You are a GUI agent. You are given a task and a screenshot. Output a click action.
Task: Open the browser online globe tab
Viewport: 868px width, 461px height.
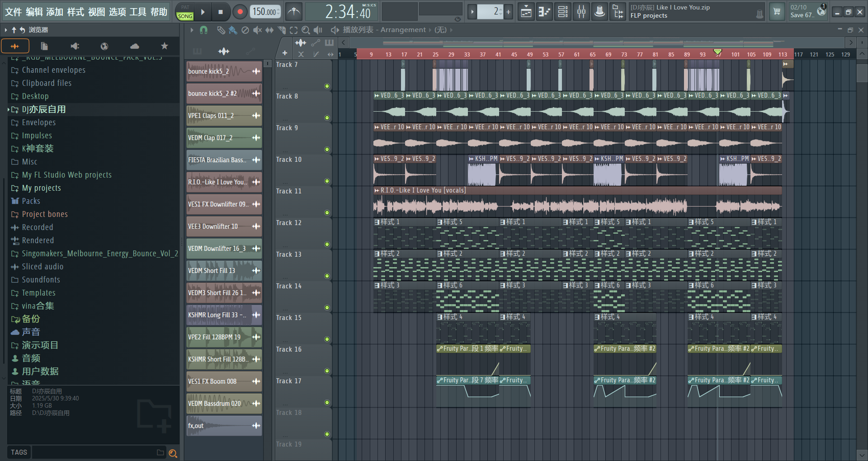tap(104, 46)
